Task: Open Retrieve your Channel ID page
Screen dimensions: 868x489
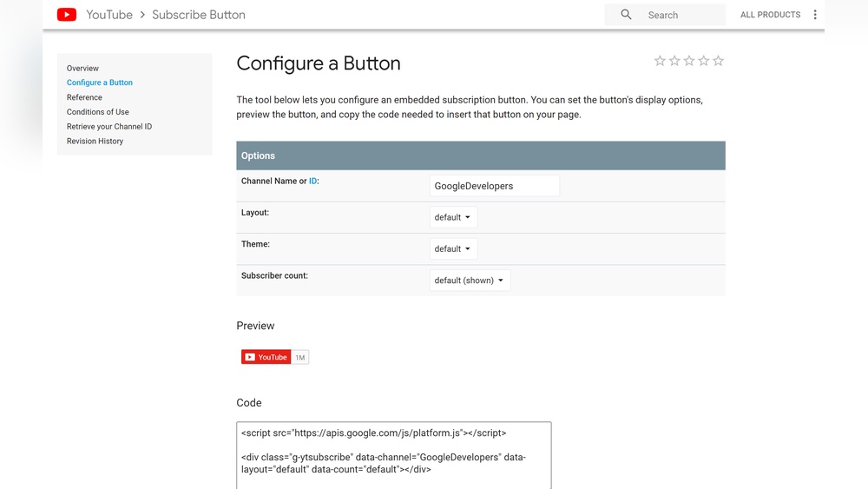Action: (x=109, y=126)
